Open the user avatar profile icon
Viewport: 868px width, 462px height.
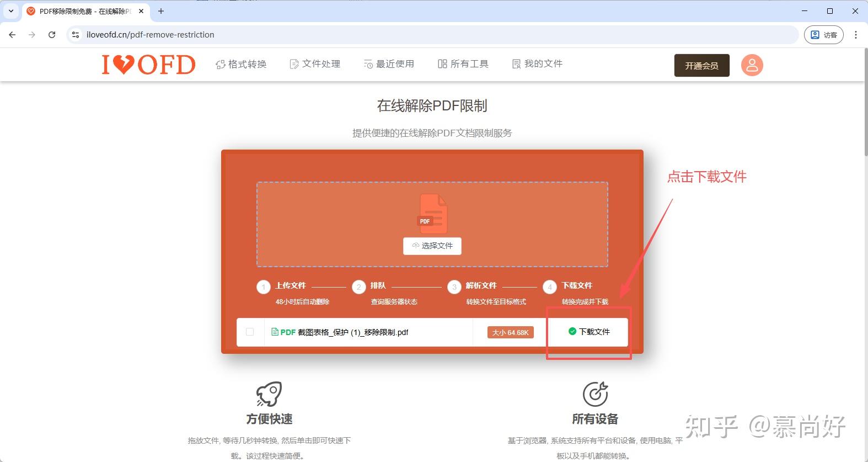(x=752, y=65)
